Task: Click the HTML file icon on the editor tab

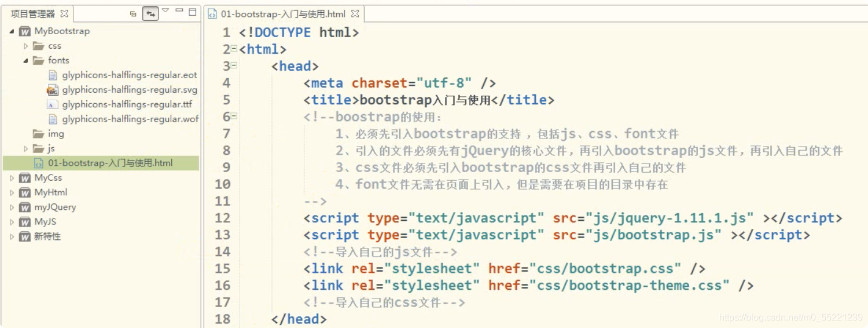Action: coord(212,14)
